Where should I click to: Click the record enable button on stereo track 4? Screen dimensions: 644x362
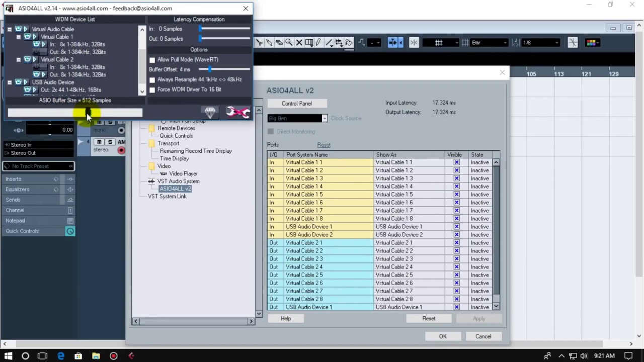click(x=121, y=150)
